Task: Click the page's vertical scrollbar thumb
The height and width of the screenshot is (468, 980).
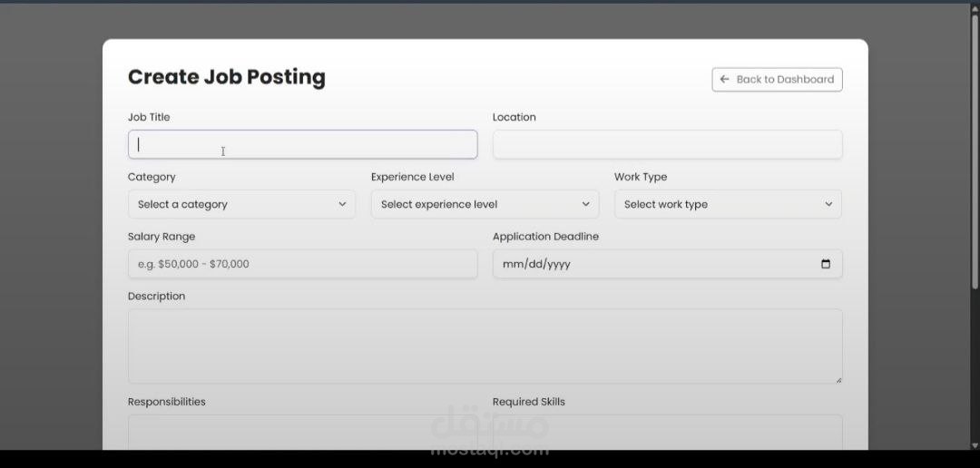Action: coord(975,154)
